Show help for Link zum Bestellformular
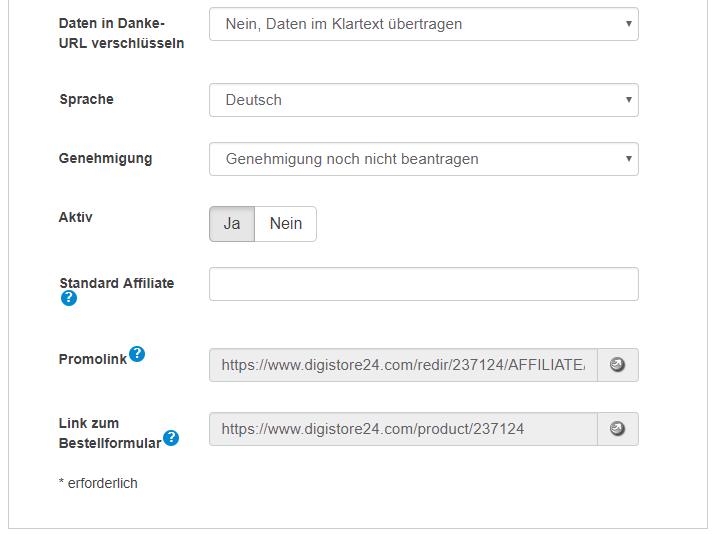Viewport: 715px width, 534px height. (171, 438)
